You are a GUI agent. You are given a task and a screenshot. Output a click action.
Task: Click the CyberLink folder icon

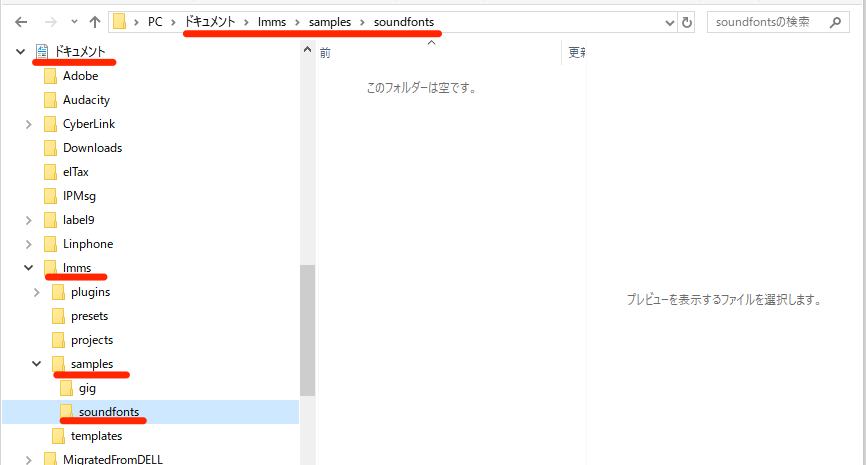point(50,124)
